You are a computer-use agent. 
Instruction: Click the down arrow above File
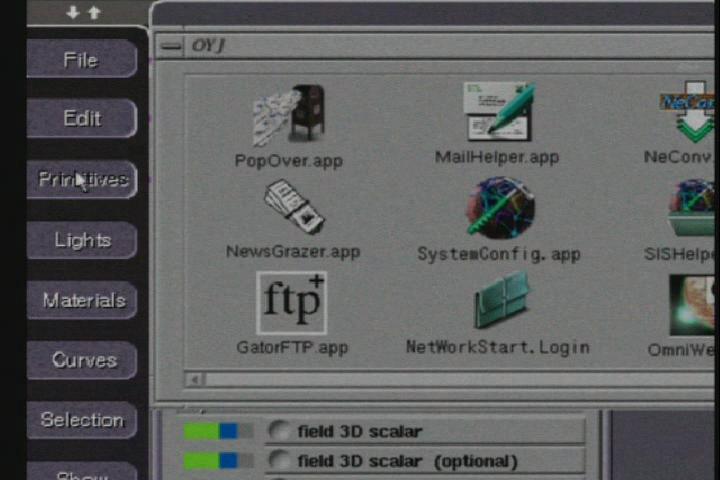pos(73,12)
